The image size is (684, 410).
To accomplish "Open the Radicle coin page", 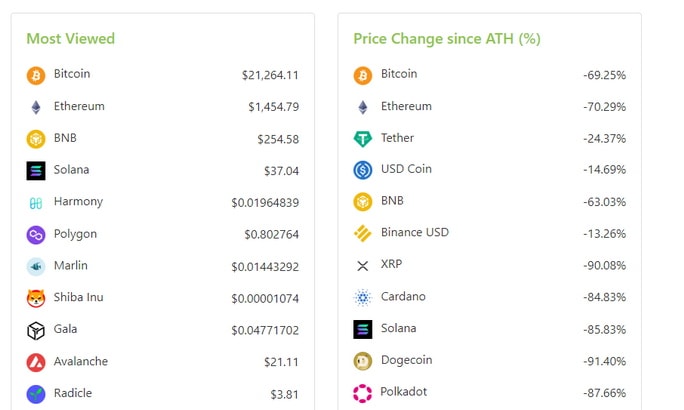I will point(73,393).
